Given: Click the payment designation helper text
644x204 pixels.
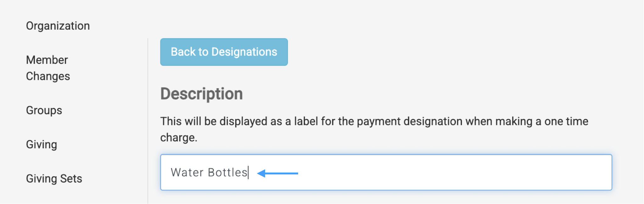Looking at the screenshot, I should [374, 122].
